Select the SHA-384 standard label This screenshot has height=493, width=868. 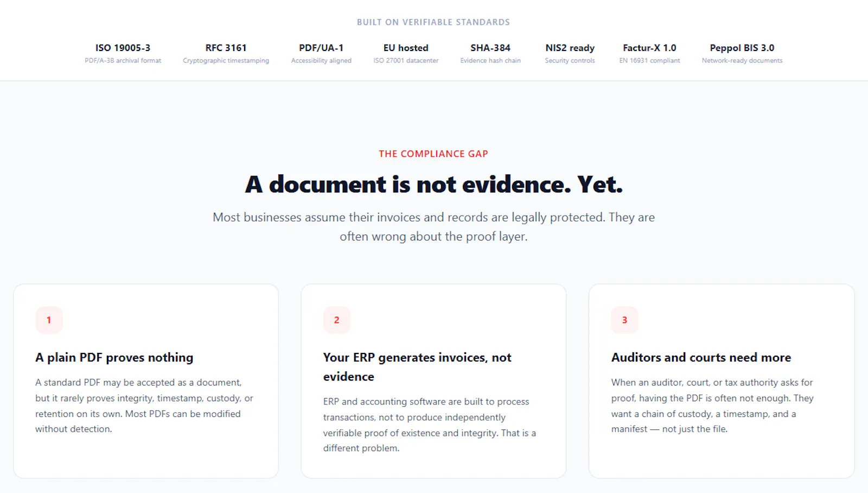click(x=490, y=48)
